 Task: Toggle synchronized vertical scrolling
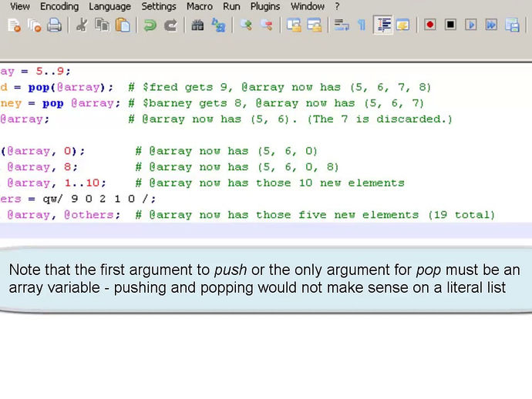click(294, 25)
